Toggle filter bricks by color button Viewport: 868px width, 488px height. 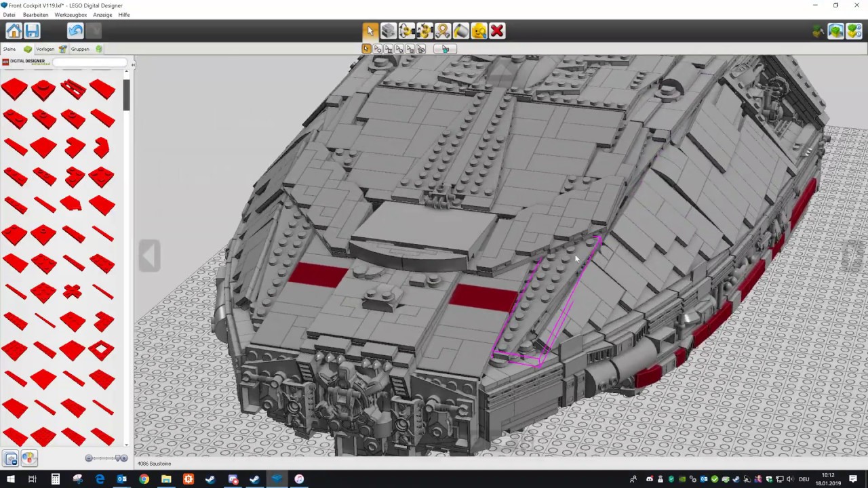(28, 458)
